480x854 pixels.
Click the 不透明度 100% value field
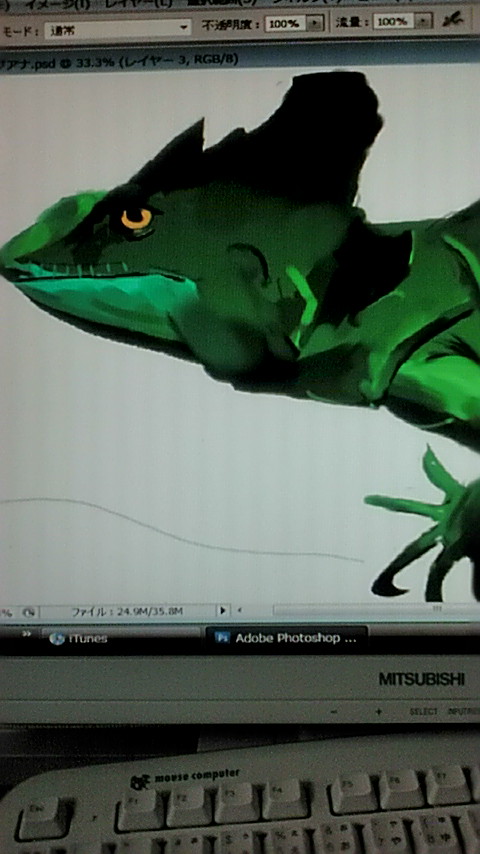(286, 23)
